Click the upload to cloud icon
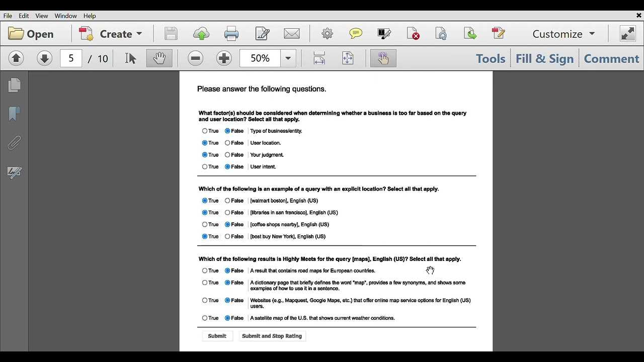 (x=201, y=34)
